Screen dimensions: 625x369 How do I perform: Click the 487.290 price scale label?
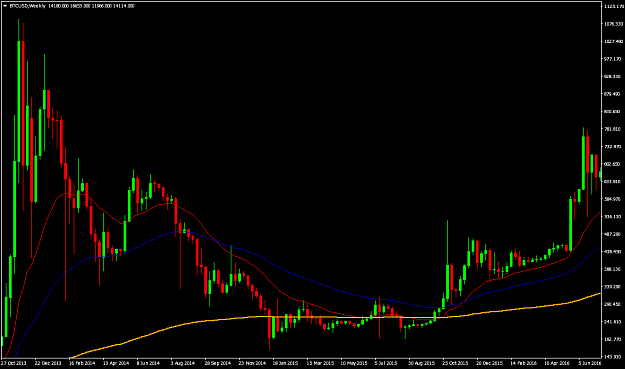coord(613,234)
